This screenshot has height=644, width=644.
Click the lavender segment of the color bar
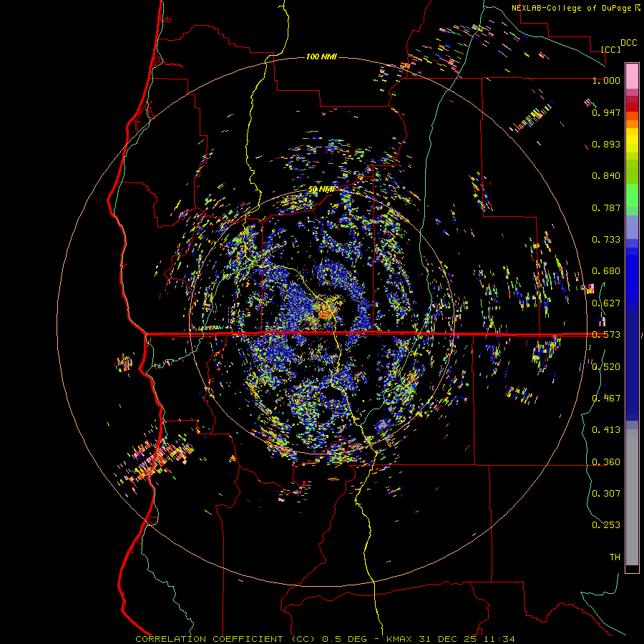[x=632, y=227]
